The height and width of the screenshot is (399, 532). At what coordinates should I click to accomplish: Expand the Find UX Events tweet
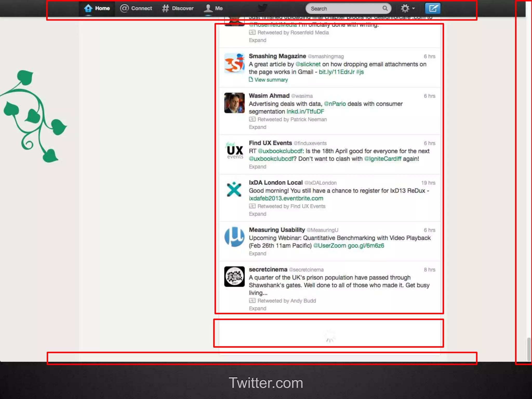click(257, 167)
